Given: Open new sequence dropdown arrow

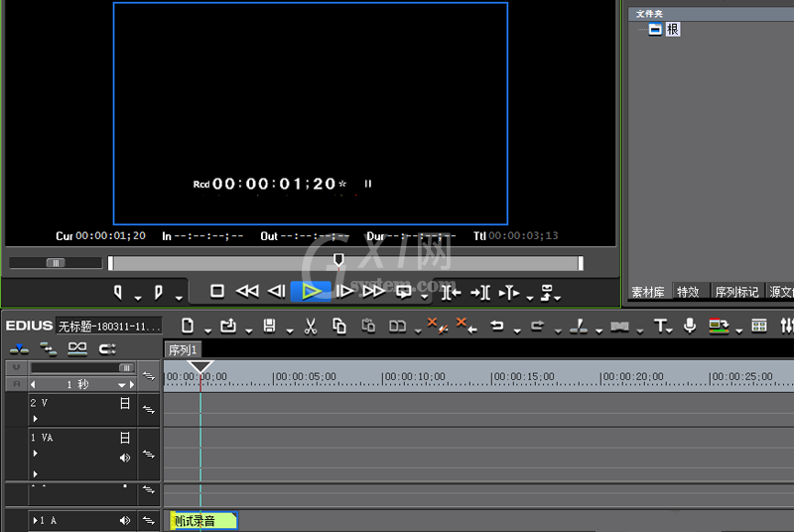Looking at the screenshot, I should (x=207, y=332).
